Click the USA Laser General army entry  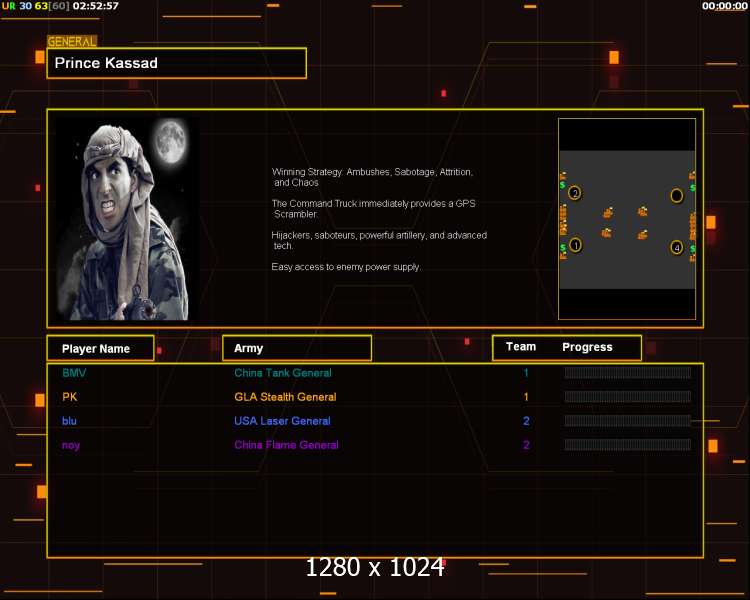pyautogui.click(x=282, y=421)
